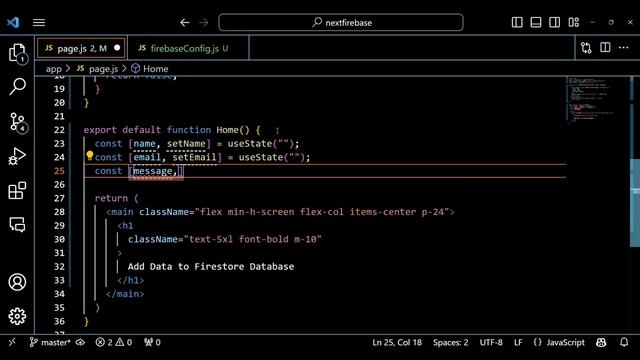640x360 pixels.
Task: Click line number 22 in the gutter
Action: [x=59, y=130]
